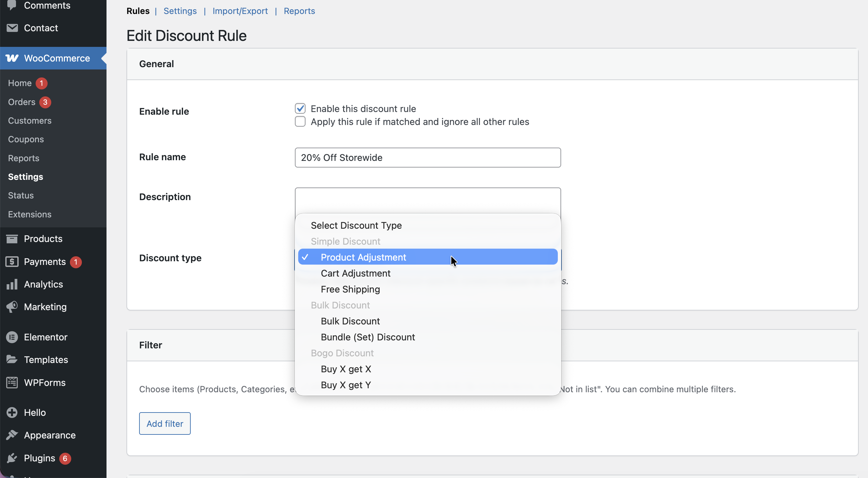This screenshot has height=478, width=868.
Task: Open Analytics bar chart icon
Action: pos(12,285)
